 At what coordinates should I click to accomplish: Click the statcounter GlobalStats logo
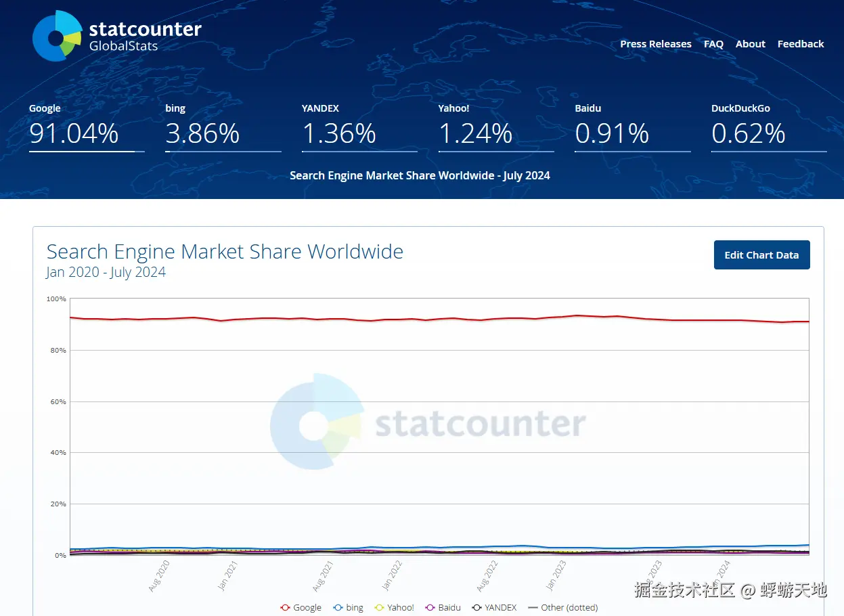(x=117, y=36)
